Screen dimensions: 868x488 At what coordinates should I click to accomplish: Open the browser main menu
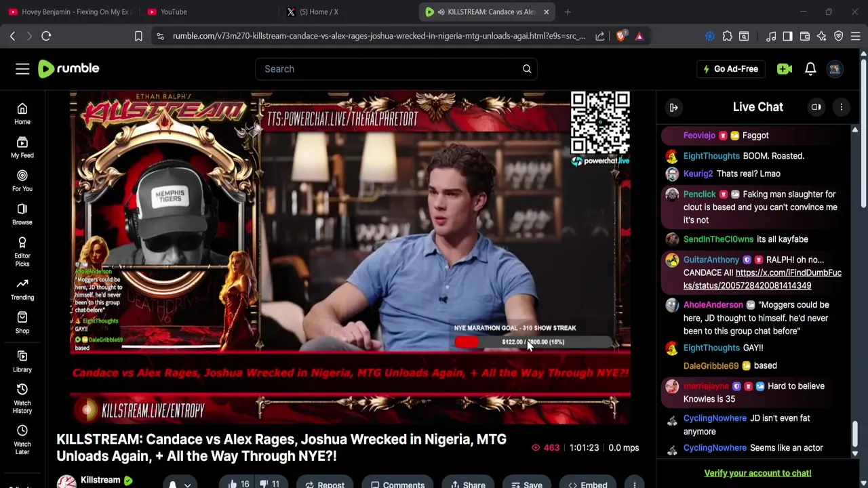click(856, 36)
